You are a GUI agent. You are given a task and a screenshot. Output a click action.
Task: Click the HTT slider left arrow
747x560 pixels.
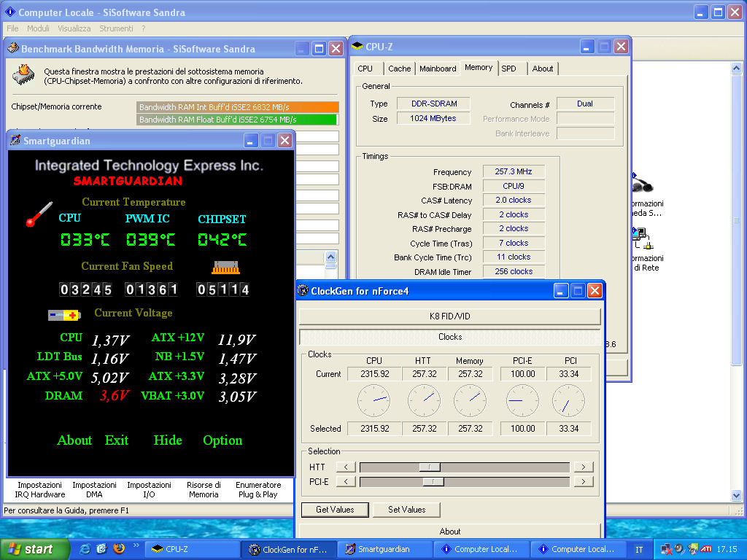[x=346, y=467]
